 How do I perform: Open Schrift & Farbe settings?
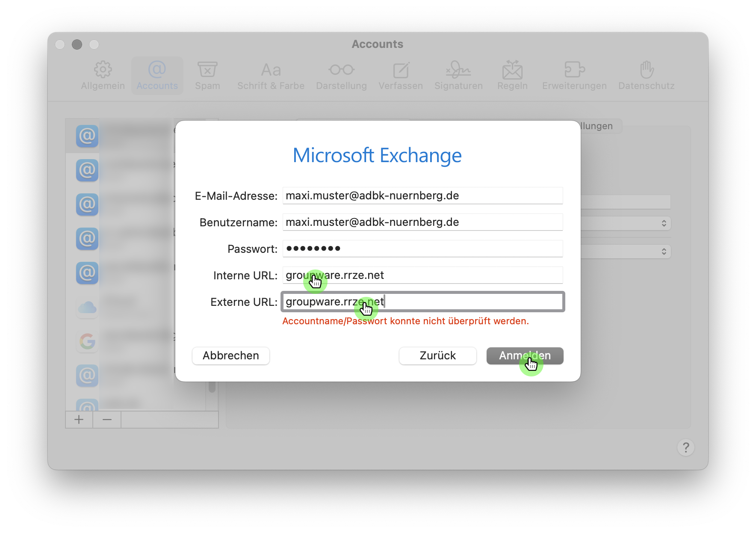tap(271, 76)
